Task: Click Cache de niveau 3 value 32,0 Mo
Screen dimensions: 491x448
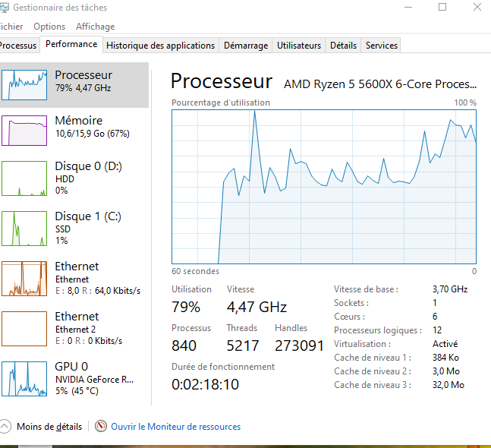Action: coord(448,385)
